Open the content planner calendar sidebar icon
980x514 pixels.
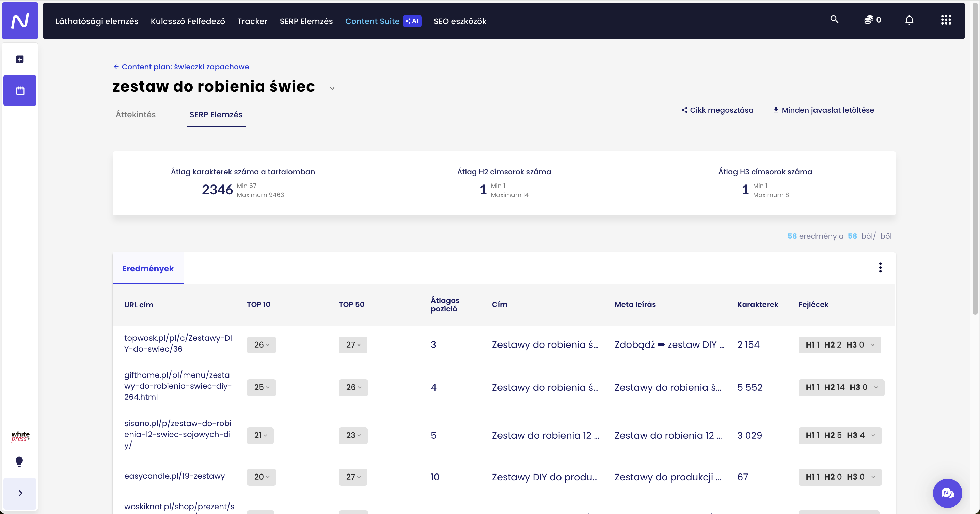20,91
